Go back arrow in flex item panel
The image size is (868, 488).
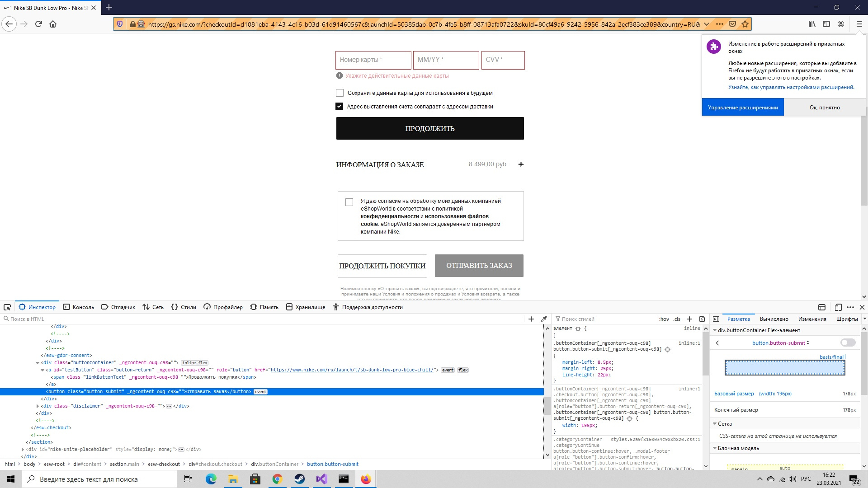tap(717, 343)
